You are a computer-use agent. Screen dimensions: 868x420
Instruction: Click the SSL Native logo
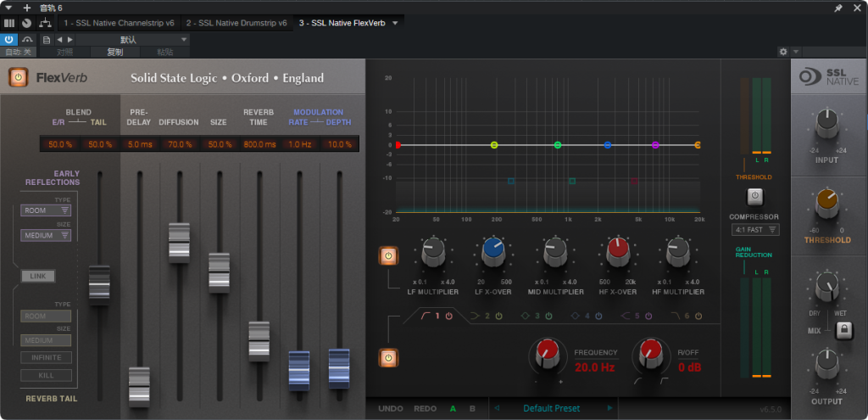(829, 77)
